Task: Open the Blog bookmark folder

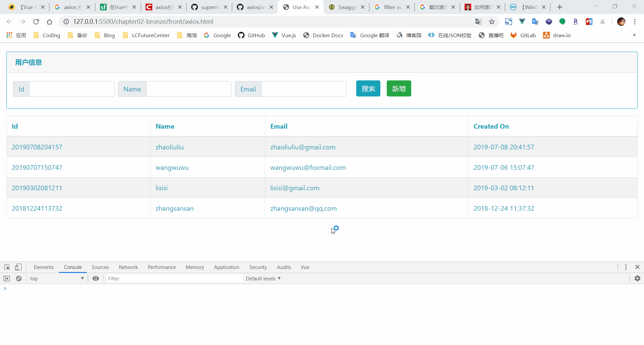Action: pos(105,35)
